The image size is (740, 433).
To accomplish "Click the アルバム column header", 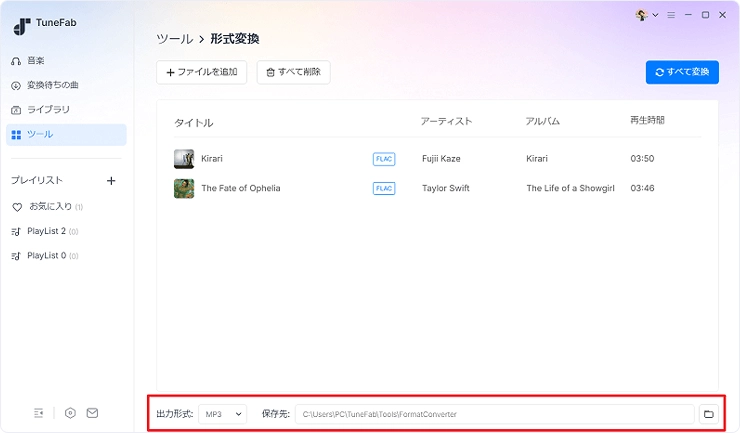I will (543, 121).
